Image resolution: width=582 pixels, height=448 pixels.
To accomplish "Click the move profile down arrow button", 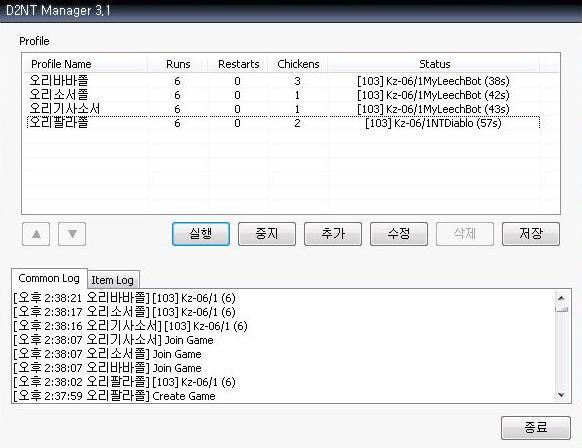I will (72, 234).
